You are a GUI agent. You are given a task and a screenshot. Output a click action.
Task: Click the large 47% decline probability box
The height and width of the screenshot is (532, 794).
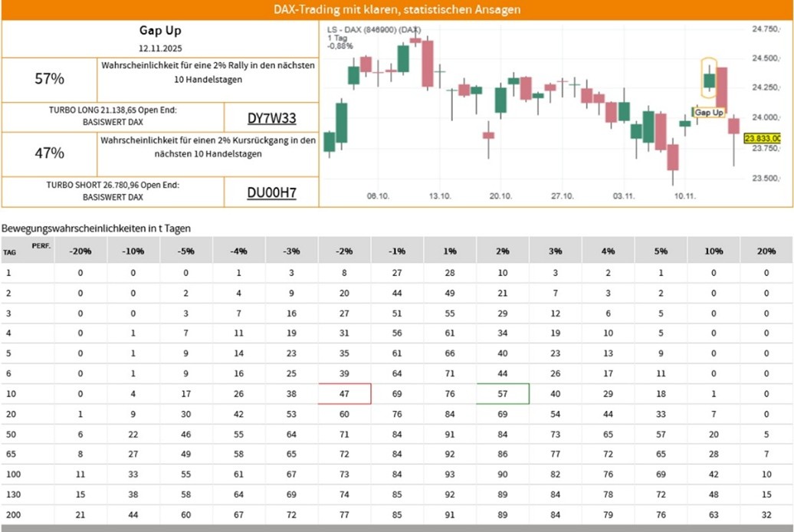pos(49,153)
